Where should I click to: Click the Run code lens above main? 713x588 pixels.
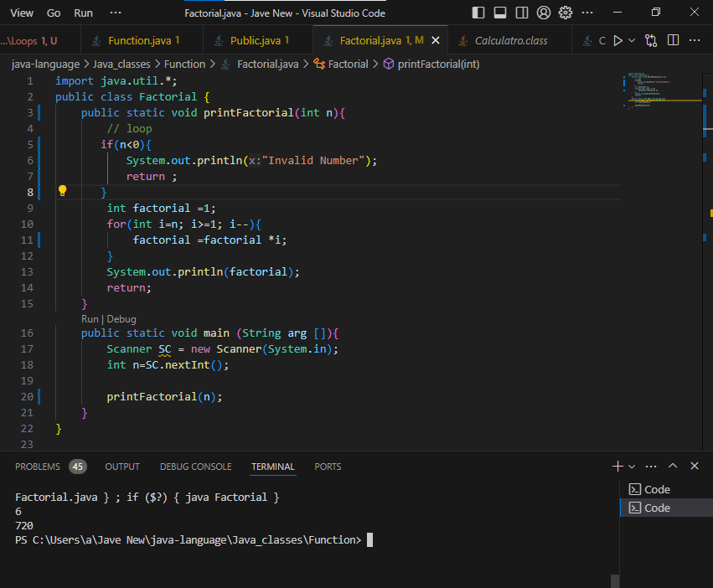[90, 319]
